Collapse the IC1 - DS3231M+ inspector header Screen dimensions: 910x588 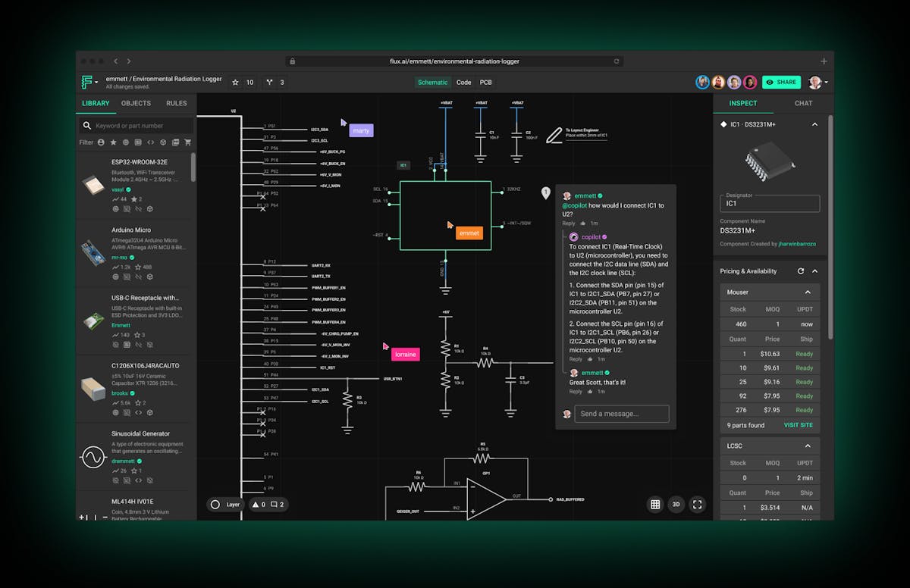(x=815, y=124)
